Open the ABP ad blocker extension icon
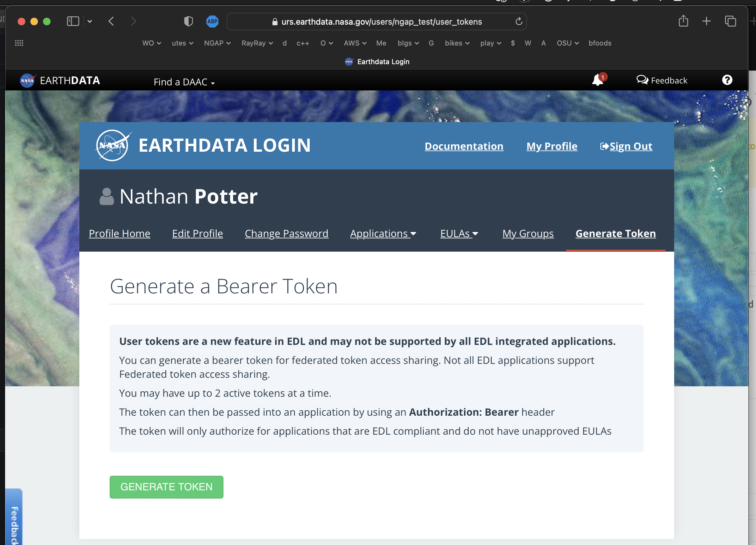Viewport: 756px width, 545px height. pyautogui.click(x=212, y=21)
